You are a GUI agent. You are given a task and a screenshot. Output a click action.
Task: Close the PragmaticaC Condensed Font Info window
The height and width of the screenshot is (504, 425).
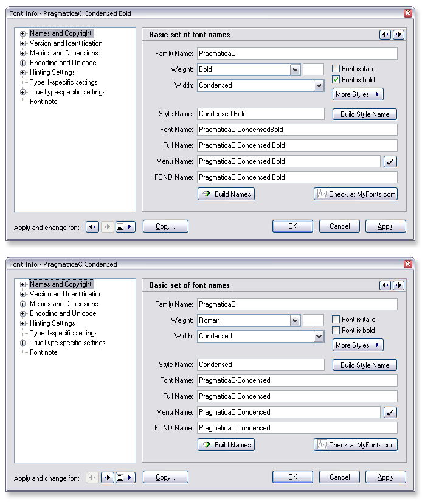pyautogui.click(x=407, y=264)
